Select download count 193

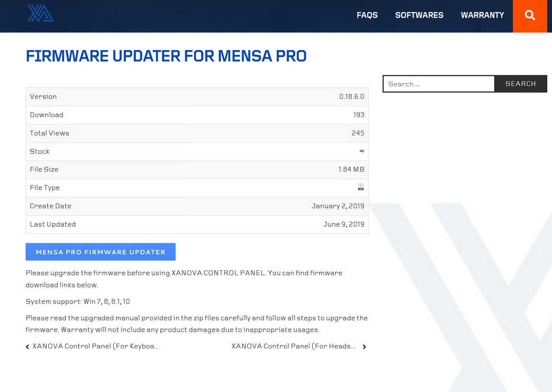[359, 115]
